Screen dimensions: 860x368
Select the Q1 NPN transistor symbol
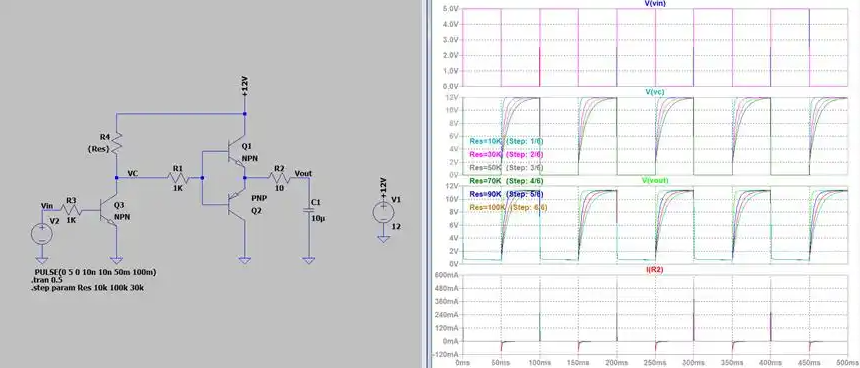click(x=236, y=152)
